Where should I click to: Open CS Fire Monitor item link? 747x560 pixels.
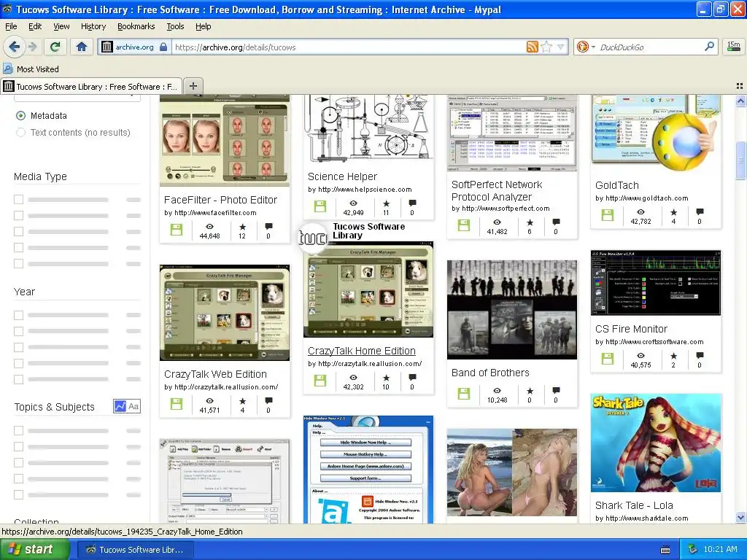pos(631,329)
